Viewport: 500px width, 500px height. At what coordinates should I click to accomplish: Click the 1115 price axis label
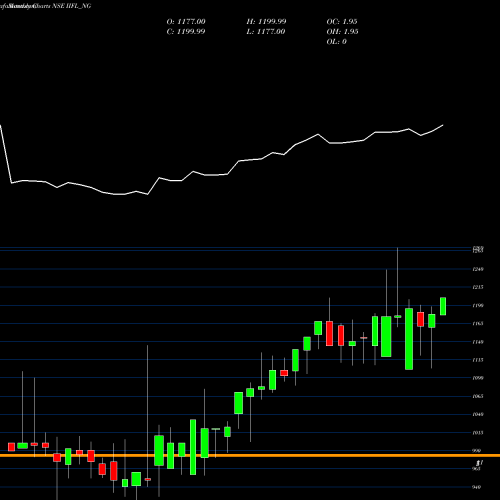click(x=478, y=360)
